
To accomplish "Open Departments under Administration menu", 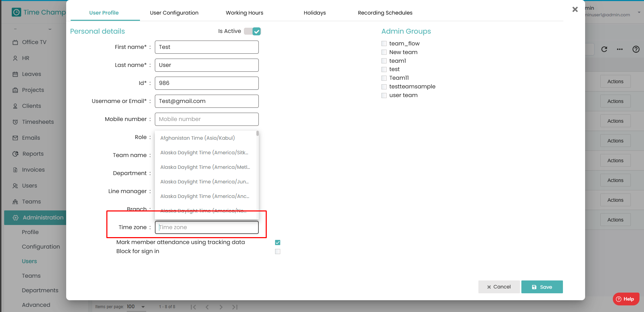I will 40,291.
